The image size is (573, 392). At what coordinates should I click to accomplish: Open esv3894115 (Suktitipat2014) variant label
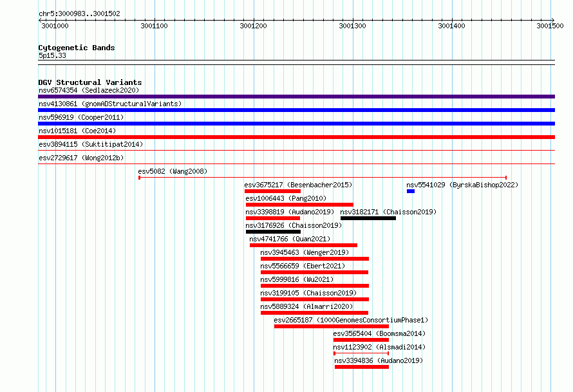91,144
